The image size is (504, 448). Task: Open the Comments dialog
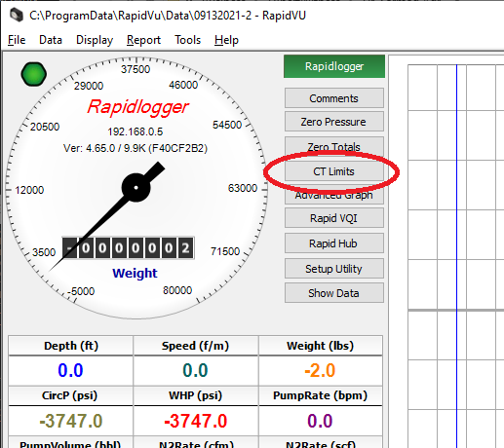[x=334, y=98]
